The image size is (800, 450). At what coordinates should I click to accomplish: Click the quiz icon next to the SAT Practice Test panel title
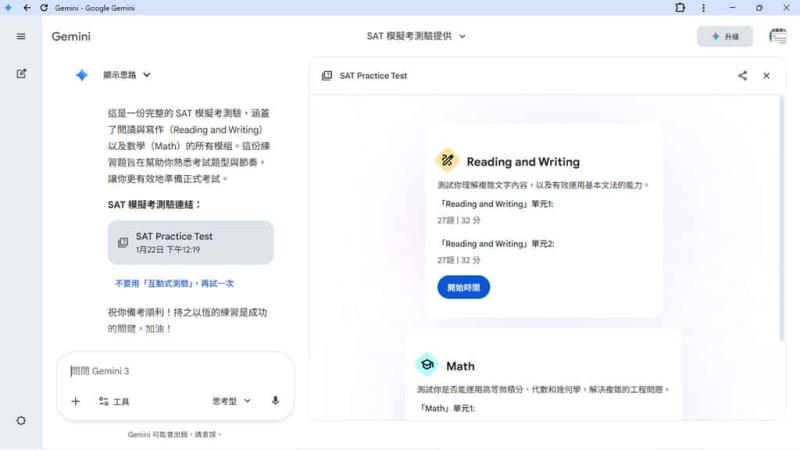327,76
